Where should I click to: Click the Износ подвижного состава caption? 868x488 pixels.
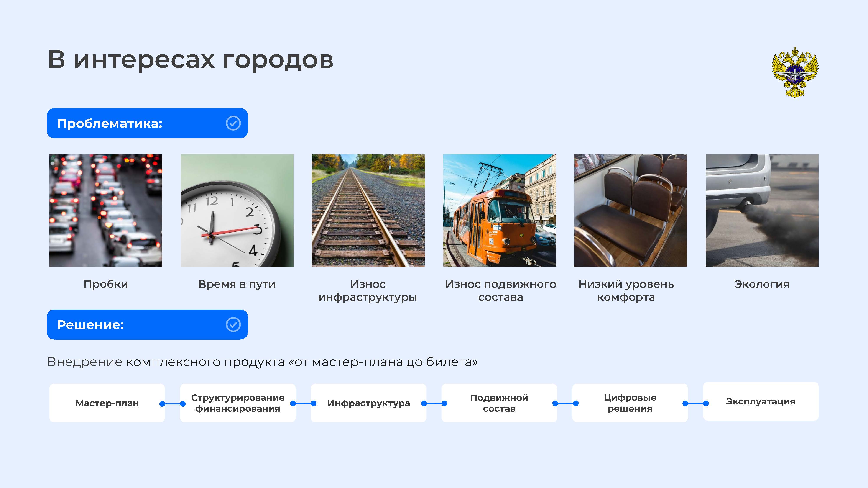coord(500,291)
